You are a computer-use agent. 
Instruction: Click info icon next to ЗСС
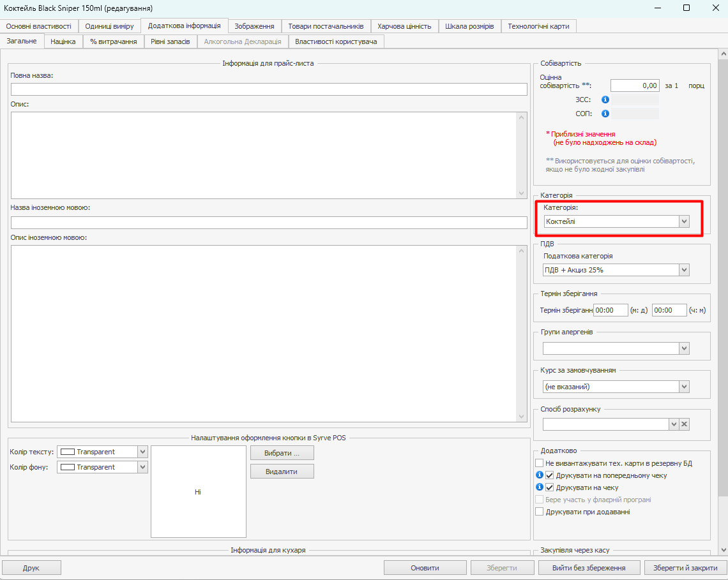605,100
